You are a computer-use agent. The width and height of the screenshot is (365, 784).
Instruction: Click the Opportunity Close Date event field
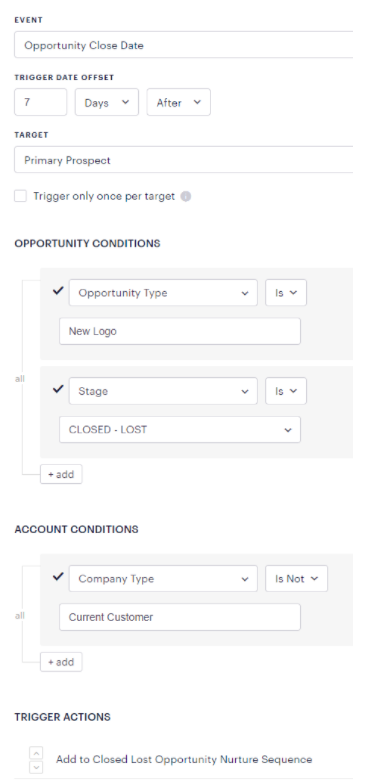click(x=184, y=45)
